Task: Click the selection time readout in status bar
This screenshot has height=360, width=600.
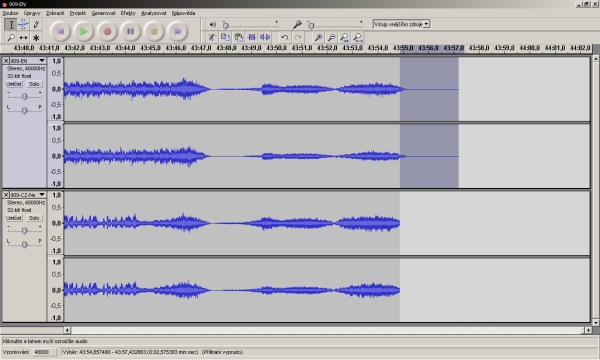Action: [x=152, y=352]
